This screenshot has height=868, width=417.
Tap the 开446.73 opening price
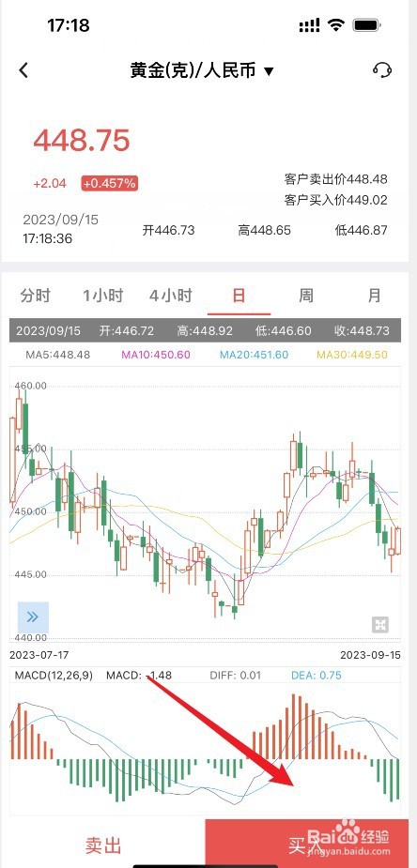point(168,230)
